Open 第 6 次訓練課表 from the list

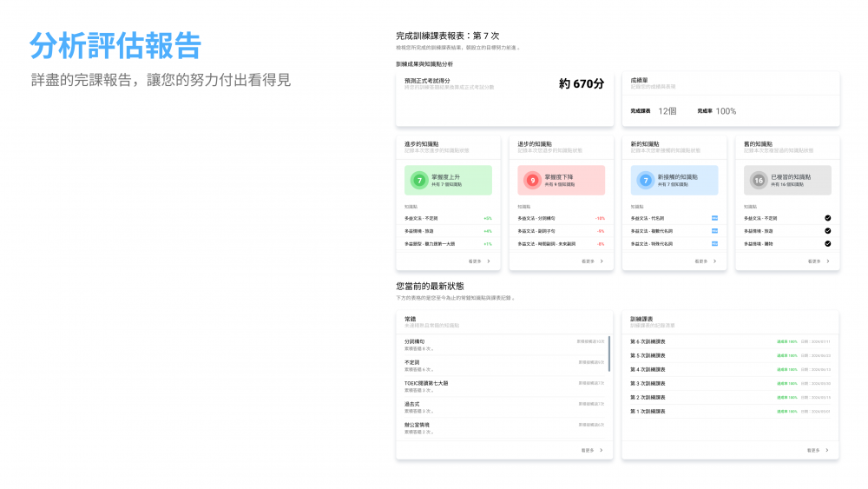point(647,341)
